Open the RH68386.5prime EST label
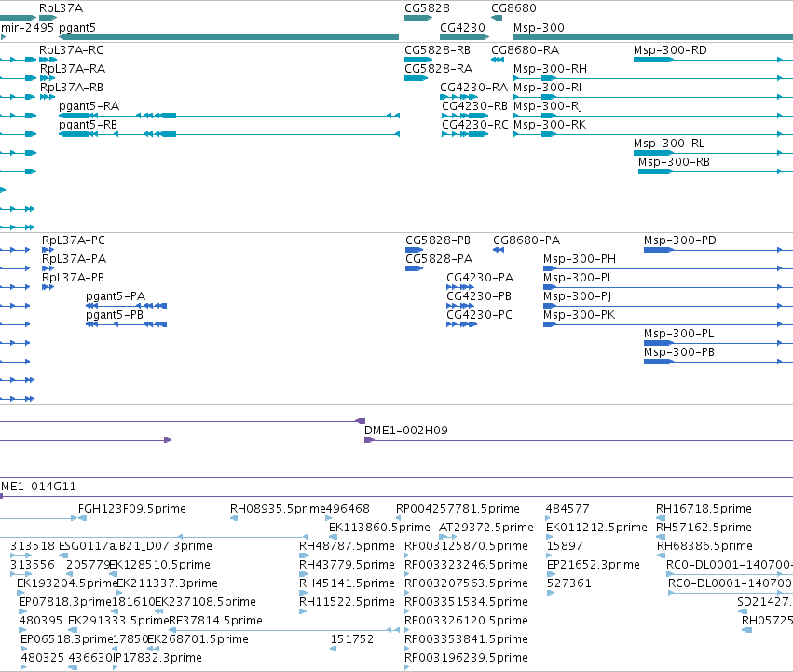 click(x=705, y=546)
